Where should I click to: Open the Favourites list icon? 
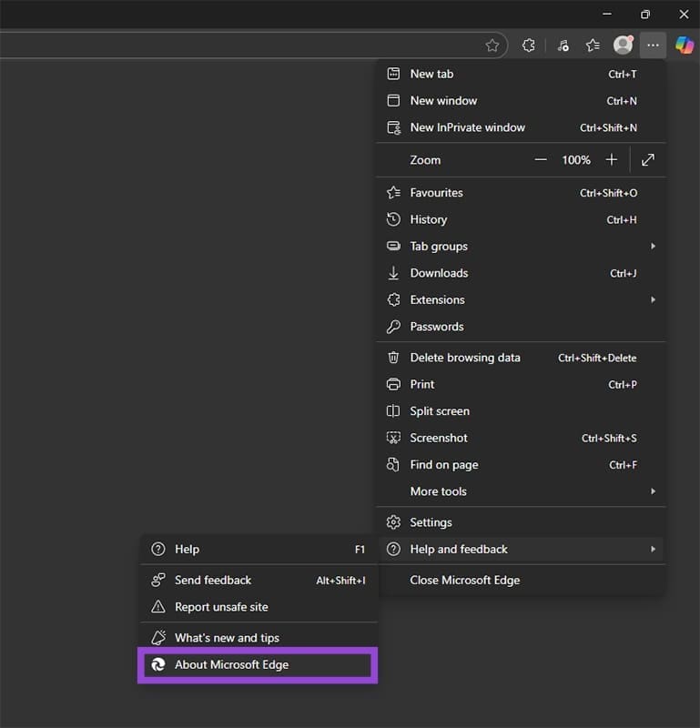(x=593, y=45)
